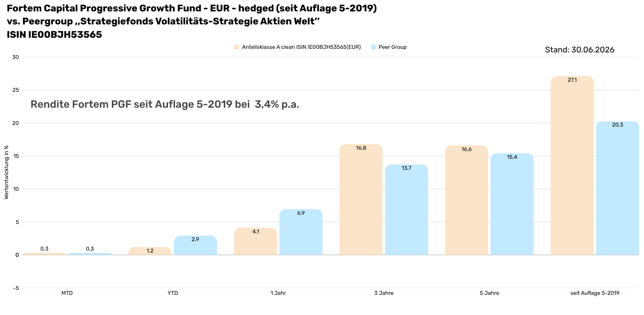Click the y-axis tick label '25'

[x=16, y=90]
